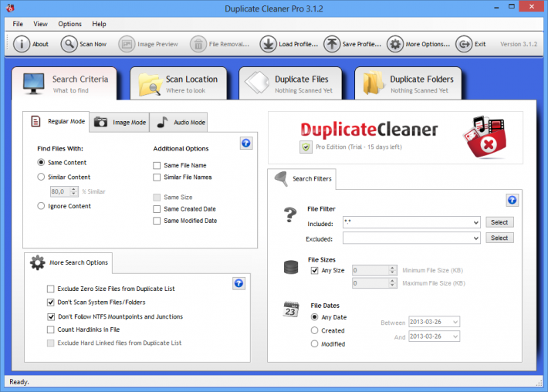Click the green shield Pro Edition icon
The width and height of the screenshot is (548, 392).
point(306,147)
